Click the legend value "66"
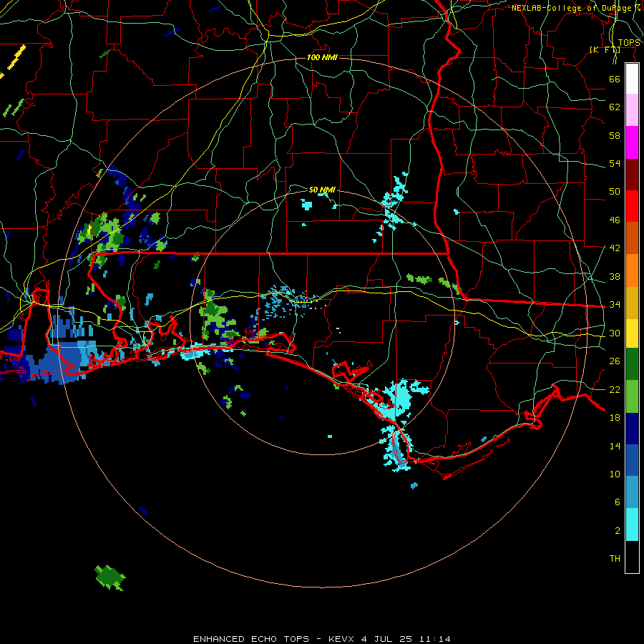 615,79
